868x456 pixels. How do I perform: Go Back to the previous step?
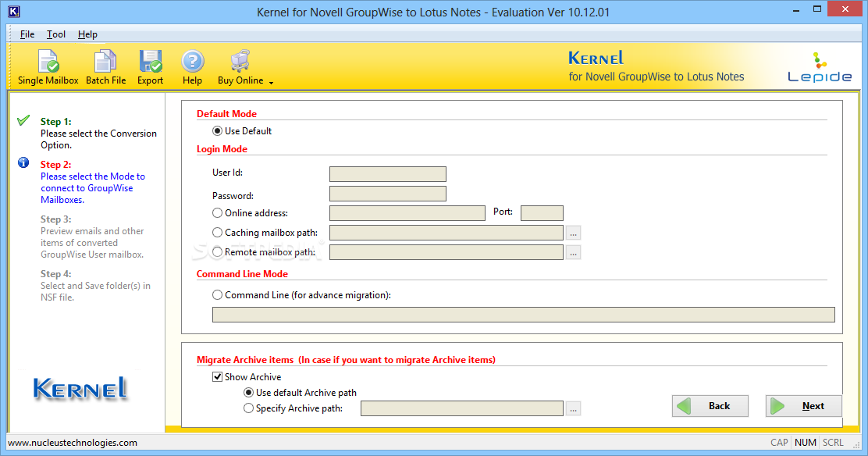coord(710,406)
